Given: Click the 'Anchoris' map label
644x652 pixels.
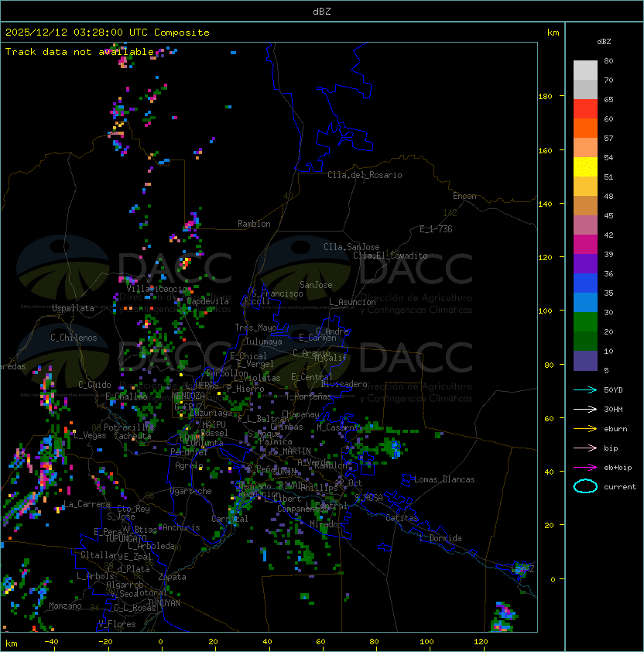Looking at the screenshot, I should click(x=181, y=527).
